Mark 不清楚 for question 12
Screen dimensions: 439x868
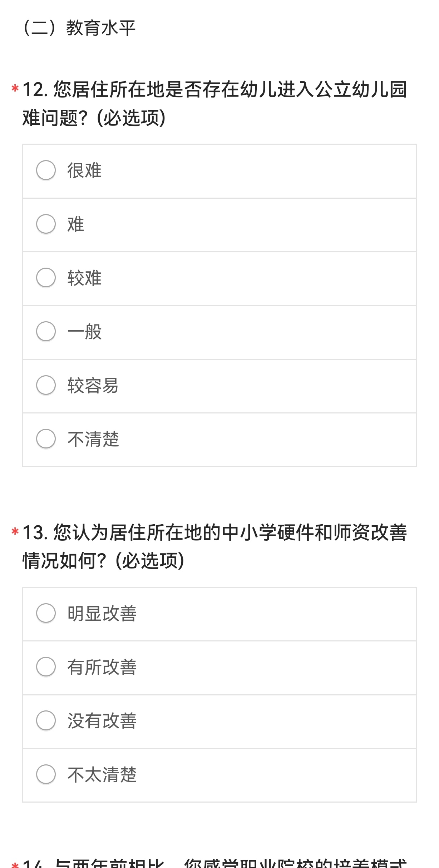coord(46,439)
